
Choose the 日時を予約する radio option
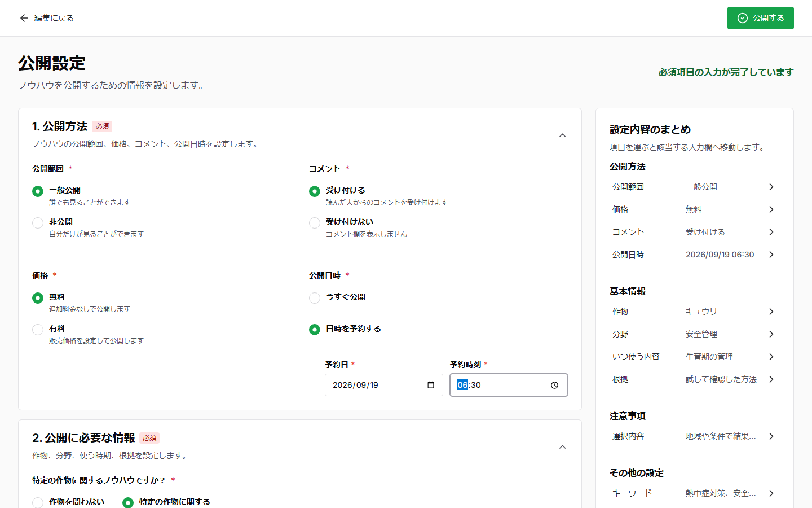pyautogui.click(x=315, y=330)
